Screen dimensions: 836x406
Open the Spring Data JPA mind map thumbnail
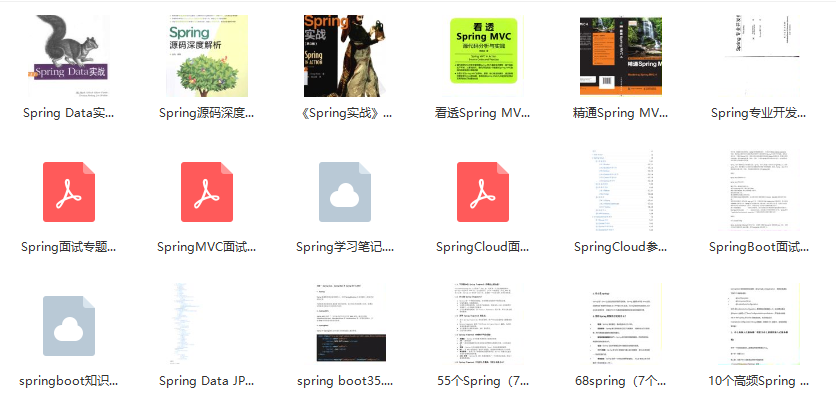(207, 324)
